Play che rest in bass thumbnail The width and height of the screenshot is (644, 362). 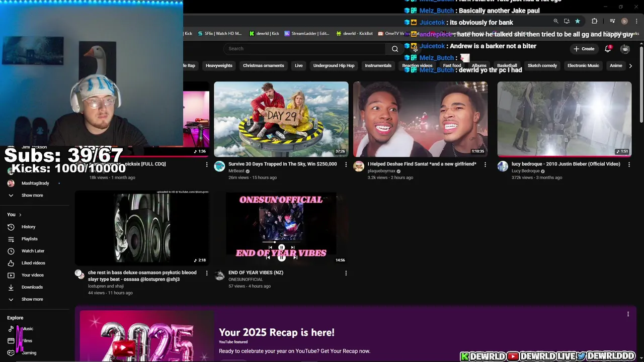coord(142,228)
